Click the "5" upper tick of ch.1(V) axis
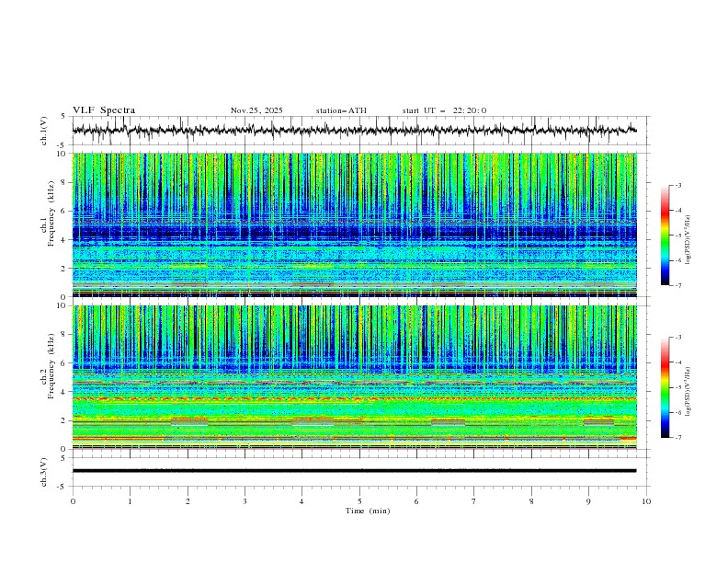This screenshot has height=563, width=728. (x=63, y=116)
